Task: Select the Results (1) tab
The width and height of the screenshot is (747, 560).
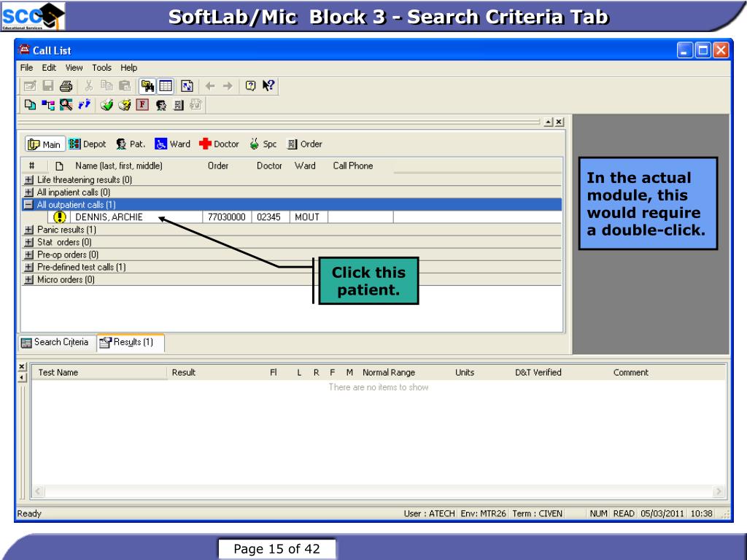Action: click(x=131, y=343)
